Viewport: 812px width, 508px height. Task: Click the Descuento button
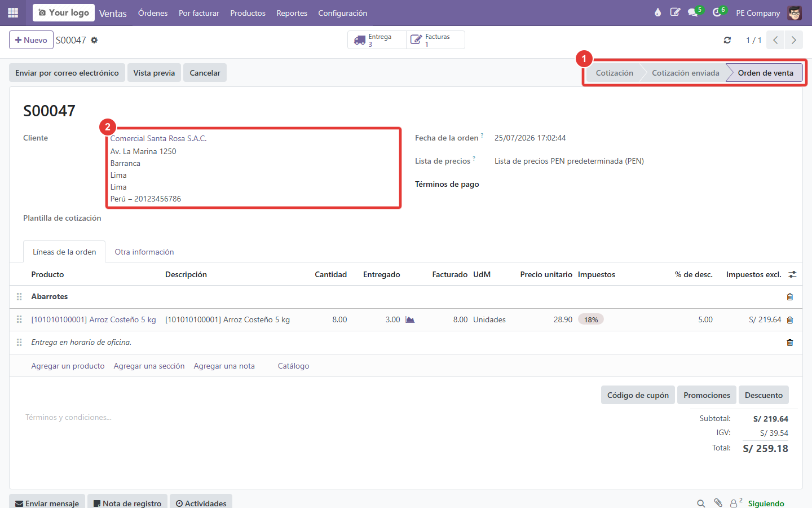[764, 395]
